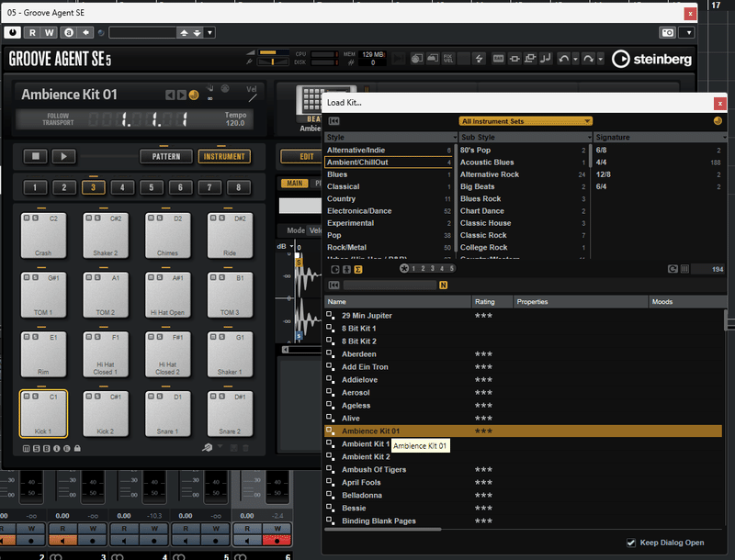The width and height of the screenshot is (735, 560).
Task: Click the orange disc icon at Load Kit top right
Action: [718, 121]
